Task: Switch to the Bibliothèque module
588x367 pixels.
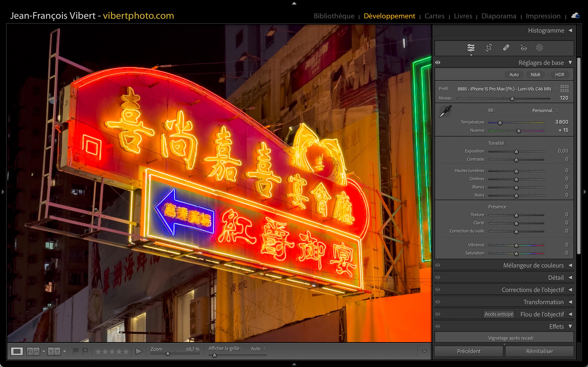Action: [x=334, y=16]
